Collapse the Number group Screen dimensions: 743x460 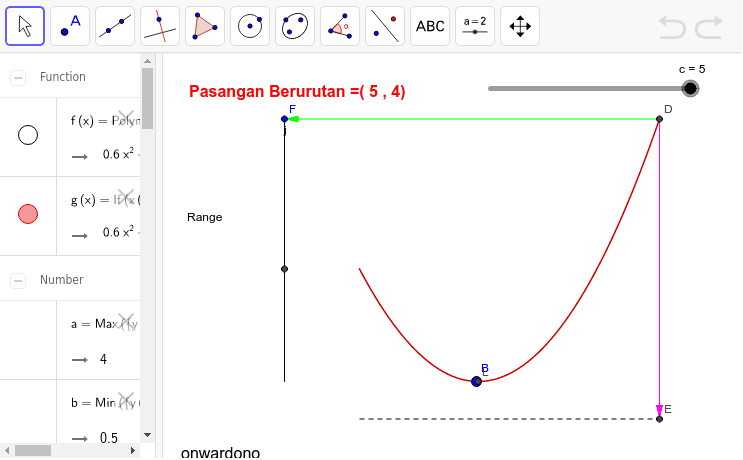18,280
